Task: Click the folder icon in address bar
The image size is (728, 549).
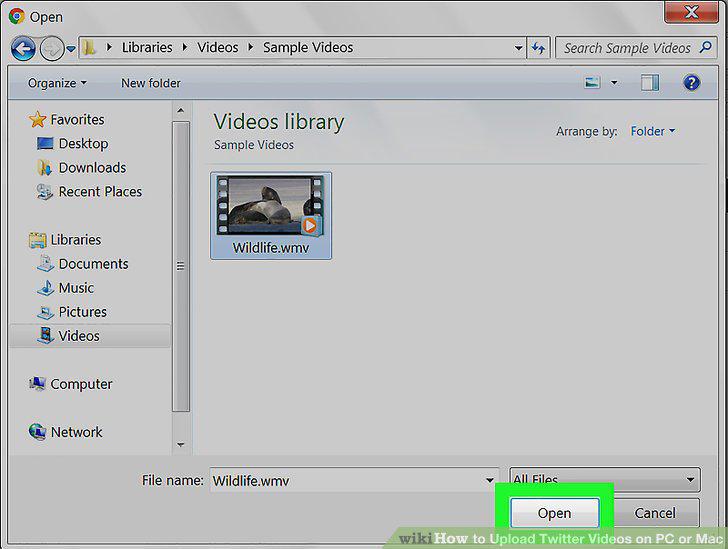Action: click(89, 47)
